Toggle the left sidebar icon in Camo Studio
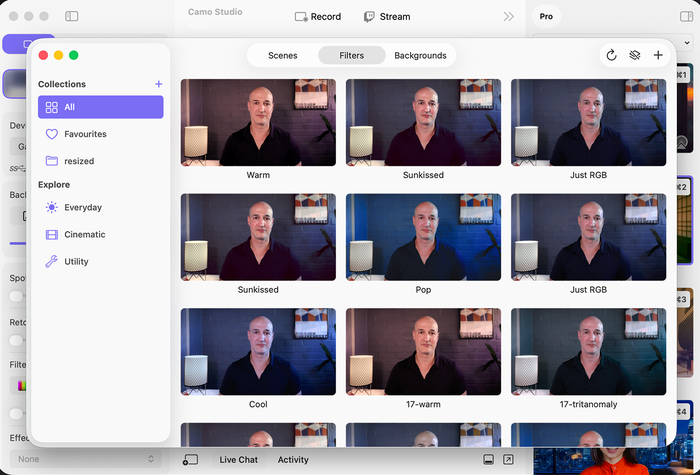The image size is (700, 475). (71, 16)
